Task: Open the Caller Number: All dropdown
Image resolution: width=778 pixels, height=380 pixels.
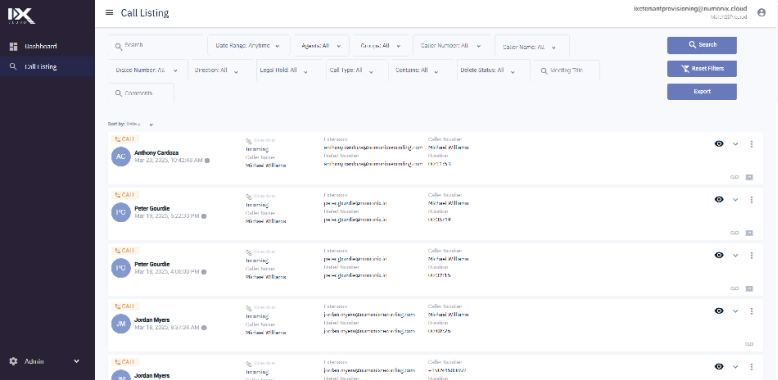Action: [x=453, y=46]
